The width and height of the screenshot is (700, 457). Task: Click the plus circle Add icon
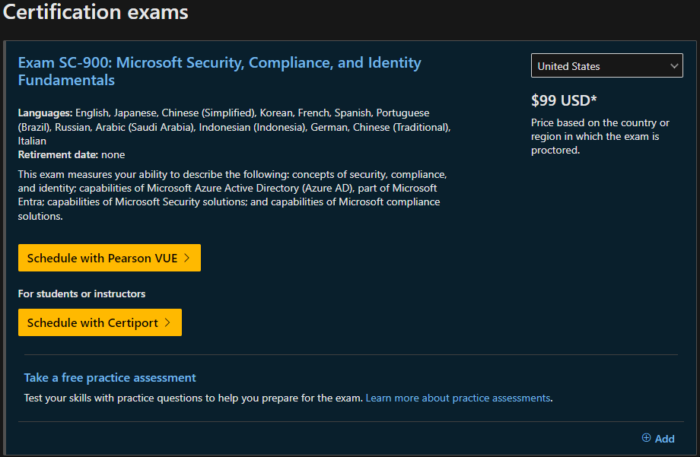point(646,438)
